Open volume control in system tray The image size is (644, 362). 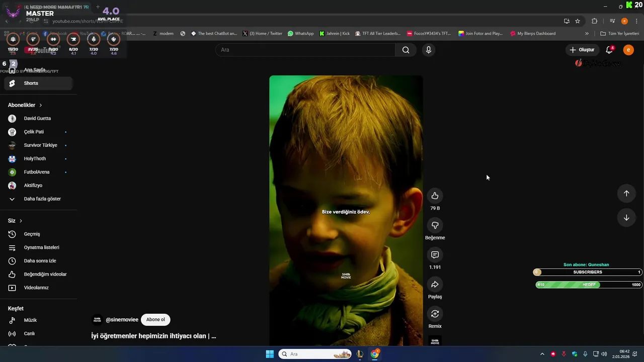pyautogui.click(x=604, y=354)
